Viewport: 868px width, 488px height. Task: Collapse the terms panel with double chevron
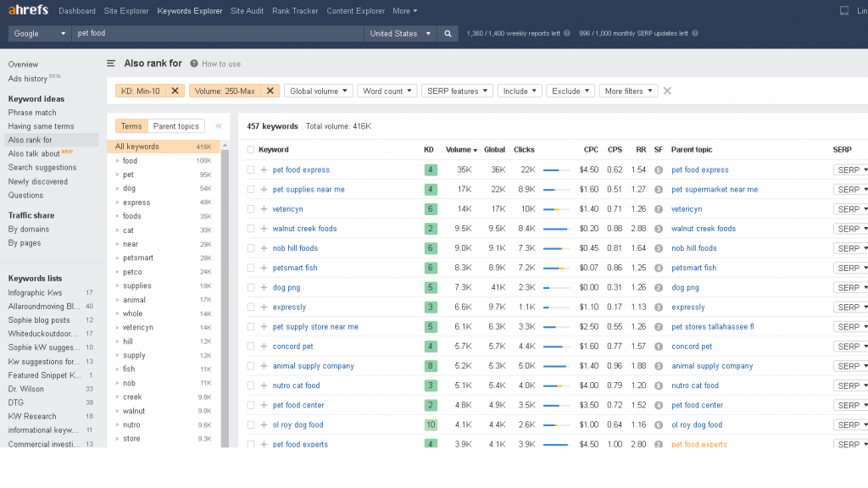219,126
